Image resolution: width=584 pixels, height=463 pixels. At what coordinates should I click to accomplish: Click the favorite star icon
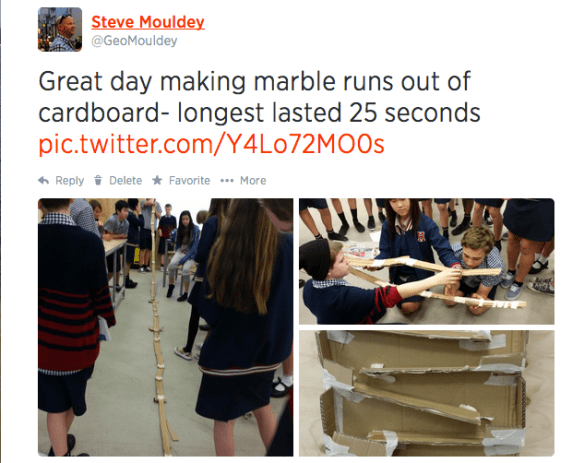[x=157, y=180]
